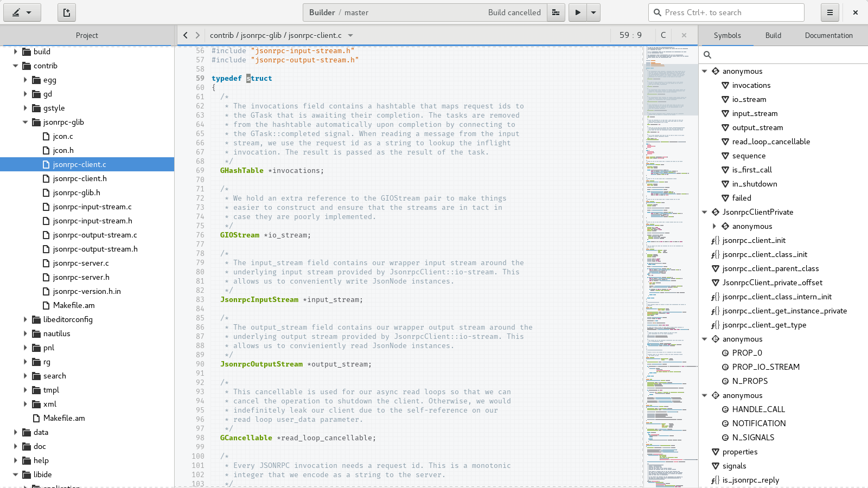Open the run options dropdown arrow
Image resolution: width=868 pixels, height=488 pixels.
[x=593, y=12]
